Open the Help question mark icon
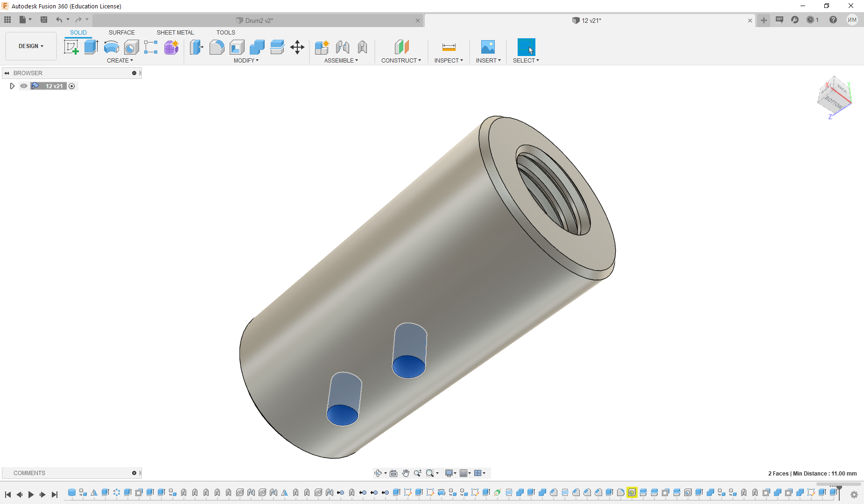This screenshot has height=504, width=864. point(833,20)
